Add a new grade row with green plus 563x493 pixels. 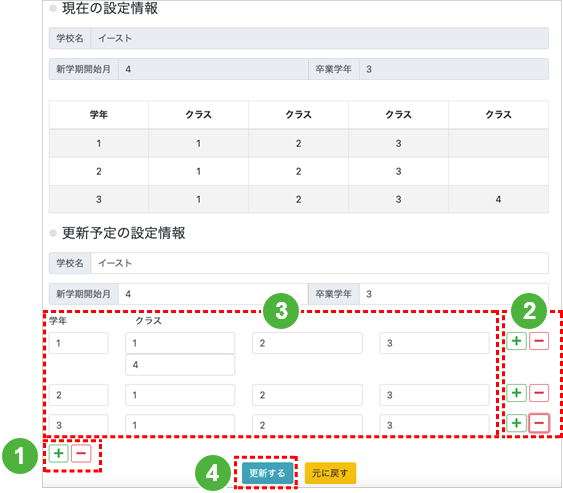59,454
